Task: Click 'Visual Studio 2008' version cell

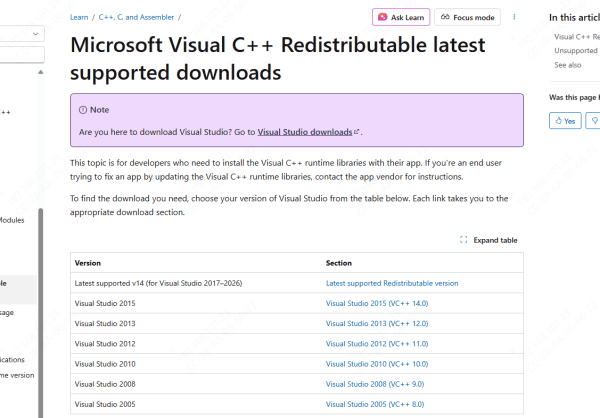Action: [x=105, y=384]
